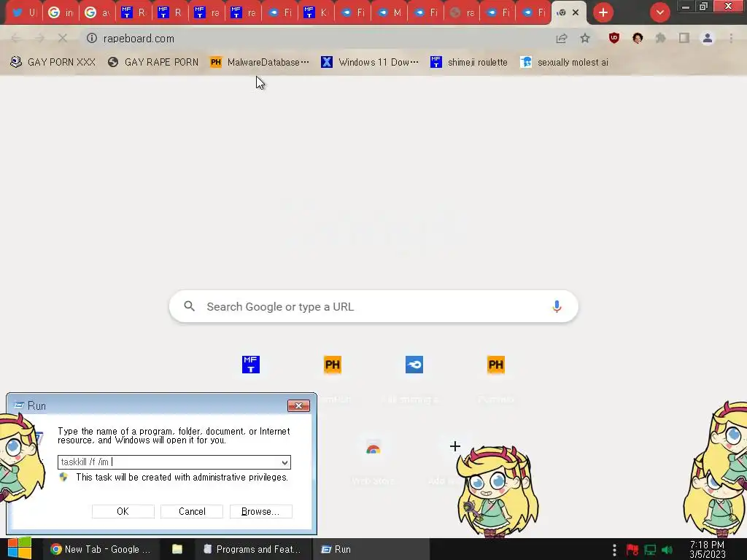Viewport: 747px width, 560px height.
Task: Toggle the Chrome side panel
Action: (x=684, y=38)
